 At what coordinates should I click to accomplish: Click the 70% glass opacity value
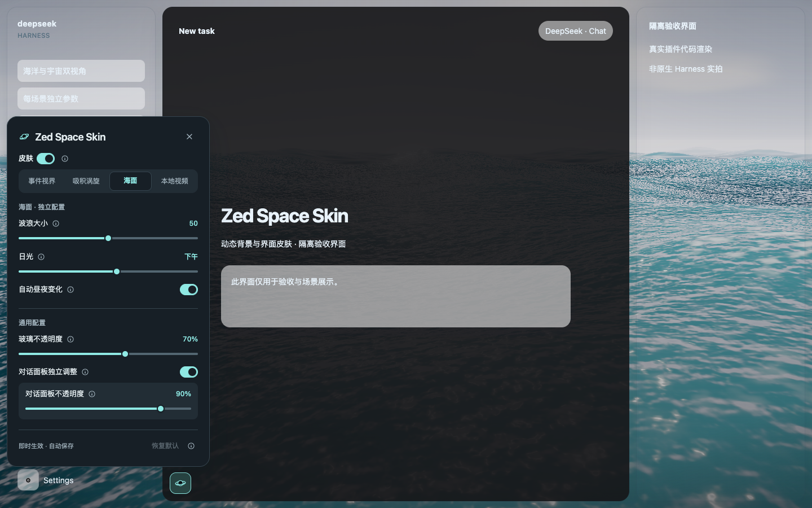point(190,339)
